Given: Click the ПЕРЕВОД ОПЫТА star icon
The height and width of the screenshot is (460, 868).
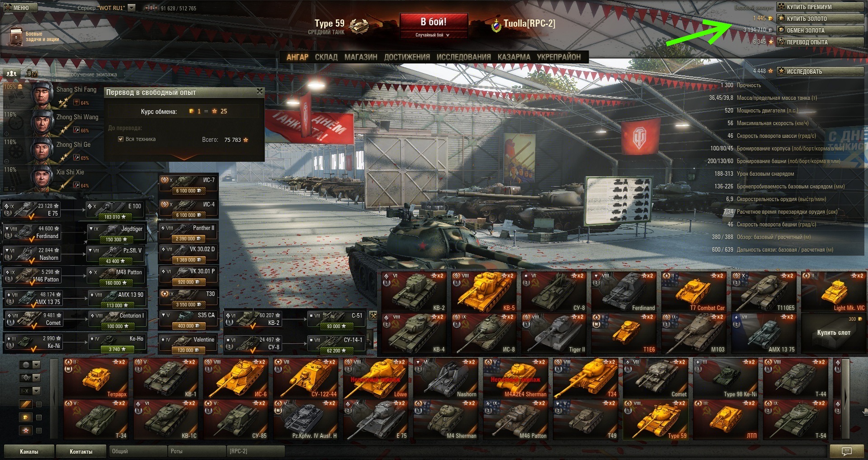Looking at the screenshot, I should pos(781,42).
